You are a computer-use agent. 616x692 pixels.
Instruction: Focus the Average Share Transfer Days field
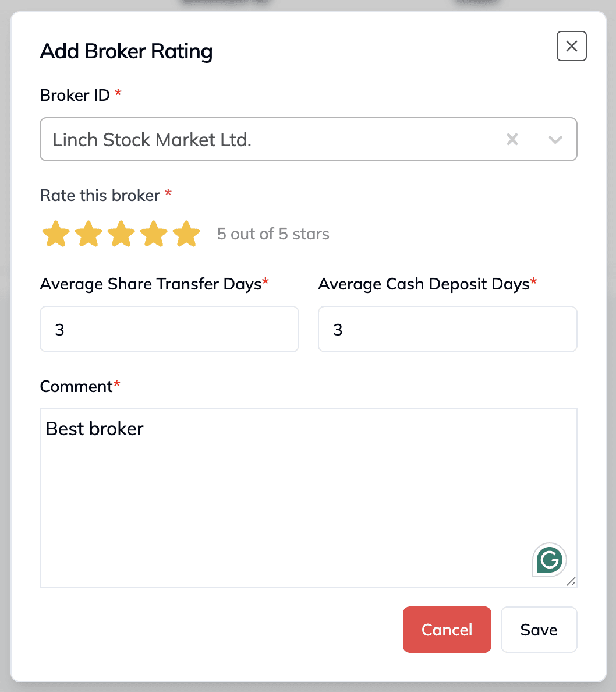coord(169,329)
